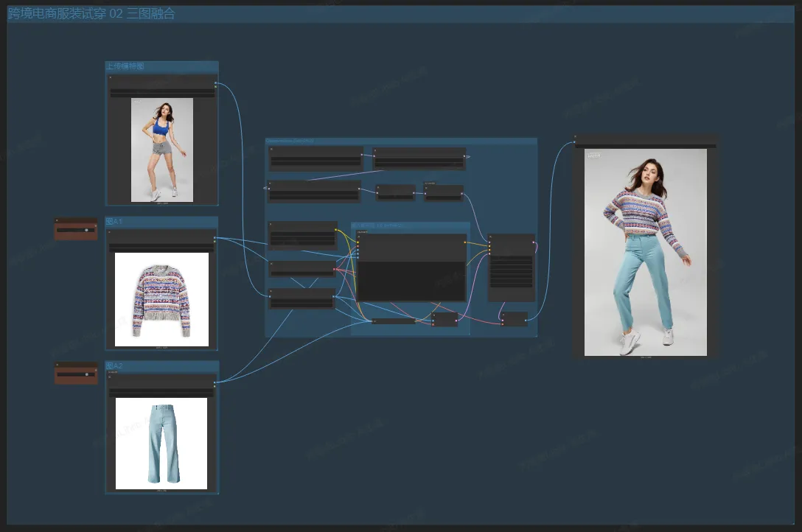Select the 上传模特图 group title

(x=125, y=66)
